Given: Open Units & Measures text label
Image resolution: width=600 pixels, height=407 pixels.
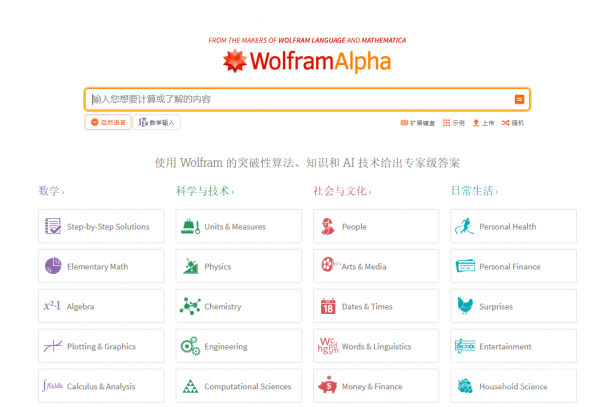Looking at the screenshot, I should coord(235,227).
